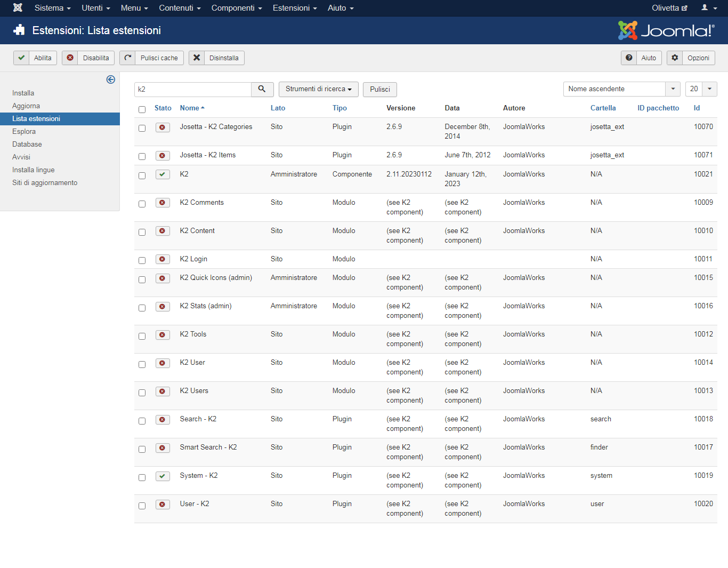
Task: Open the Estensioni top menu
Action: point(294,8)
